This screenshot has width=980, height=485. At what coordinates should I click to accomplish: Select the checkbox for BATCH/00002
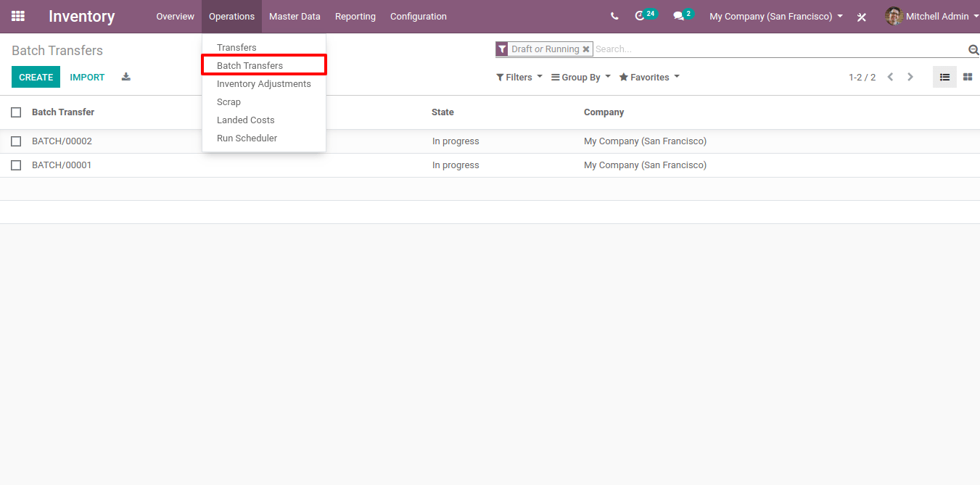(x=16, y=141)
